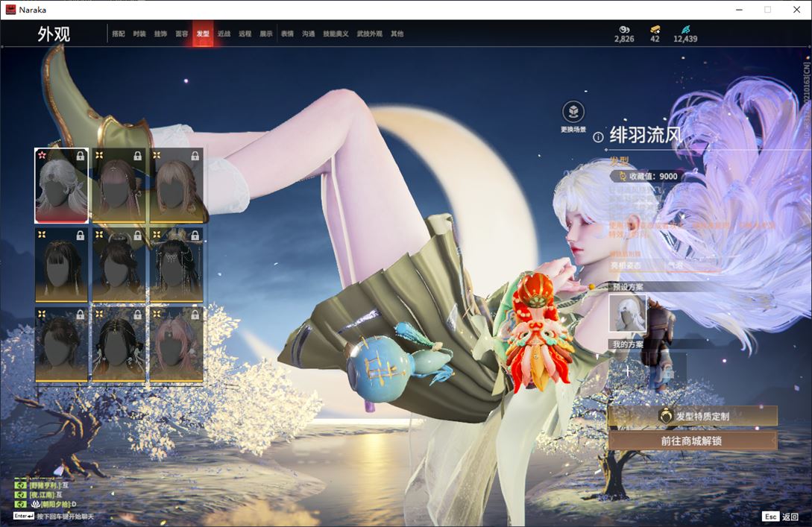Select the pink-brown hairstyle in top row

coord(119,186)
